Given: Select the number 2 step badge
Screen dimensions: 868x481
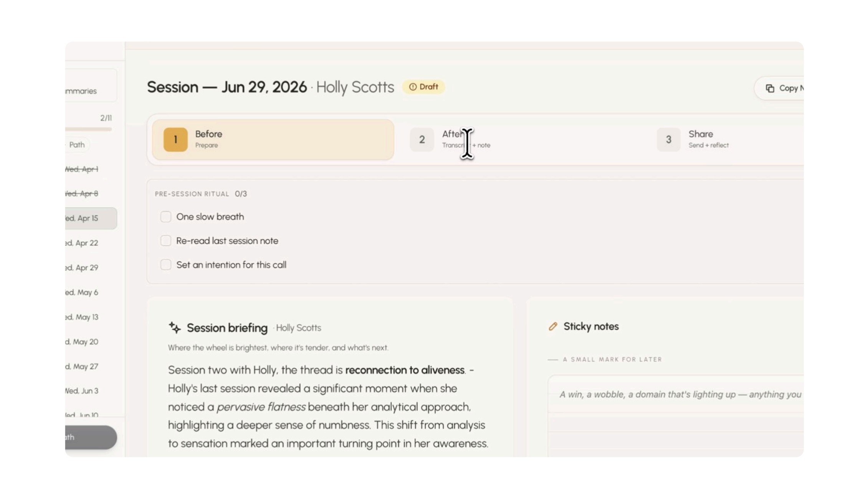Looking at the screenshot, I should (x=422, y=139).
